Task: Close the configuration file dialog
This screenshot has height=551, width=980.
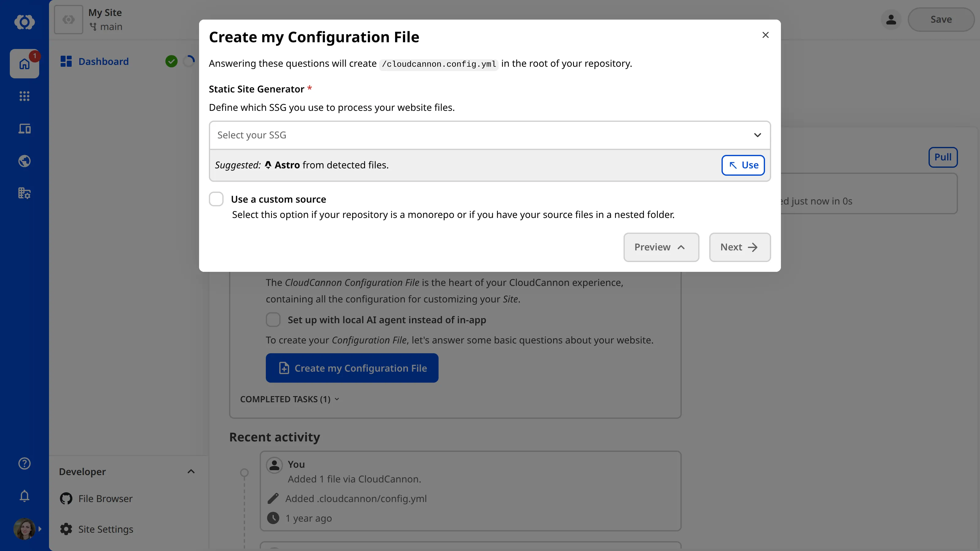Action: point(766,35)
